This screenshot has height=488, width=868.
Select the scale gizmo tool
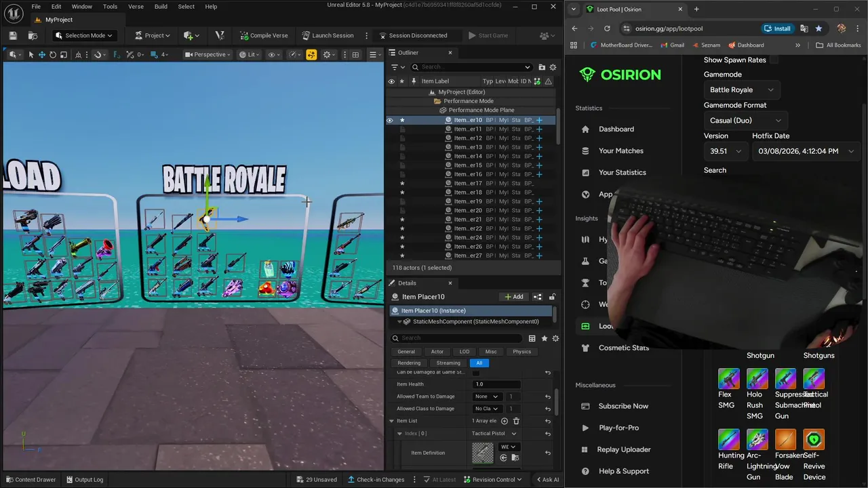(63, 54)
